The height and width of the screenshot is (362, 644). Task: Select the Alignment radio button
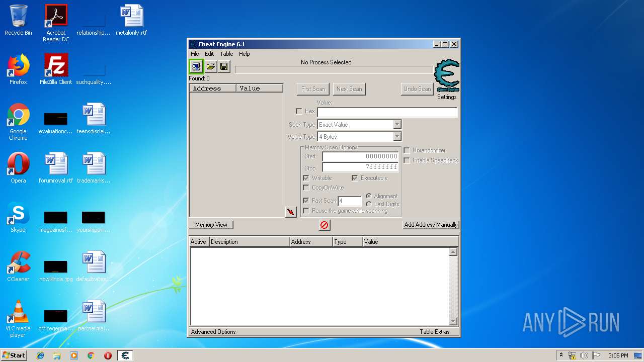point(369,196)
